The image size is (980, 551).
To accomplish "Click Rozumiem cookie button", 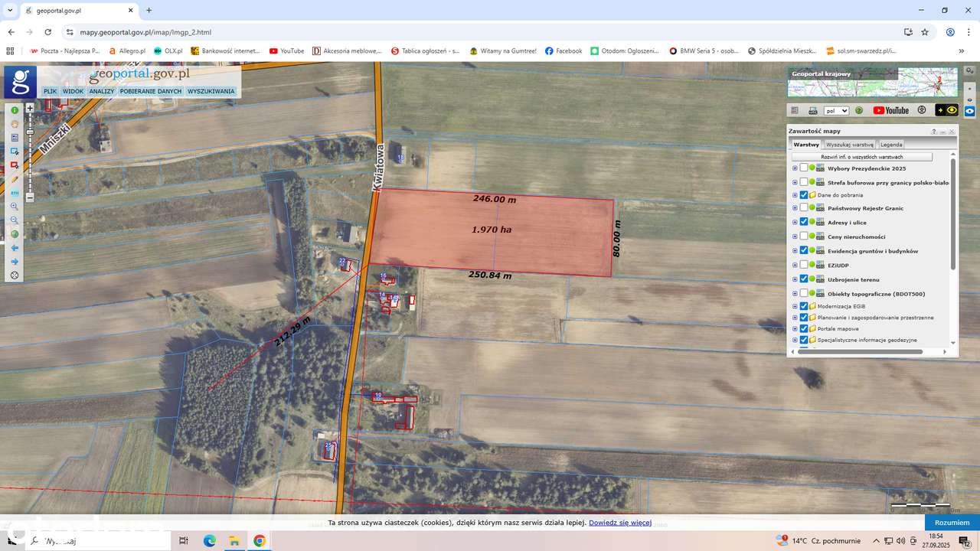I will 952,523.
